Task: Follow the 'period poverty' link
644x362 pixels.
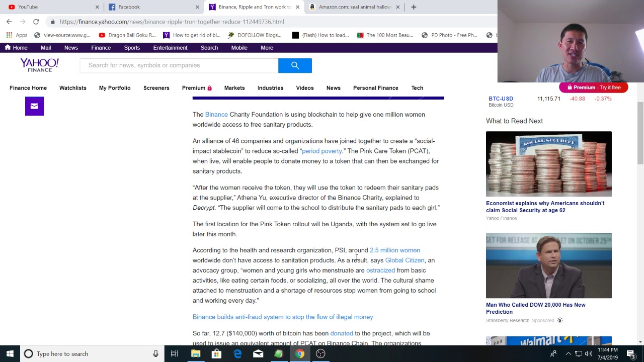Action: pos(322,151)
